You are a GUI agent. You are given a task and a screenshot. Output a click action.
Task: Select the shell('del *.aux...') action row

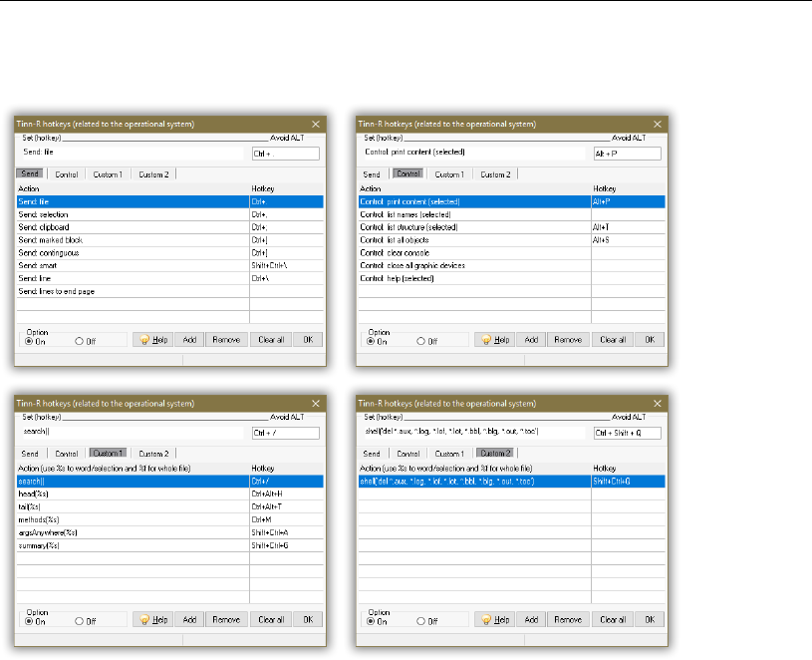point(512,482)
